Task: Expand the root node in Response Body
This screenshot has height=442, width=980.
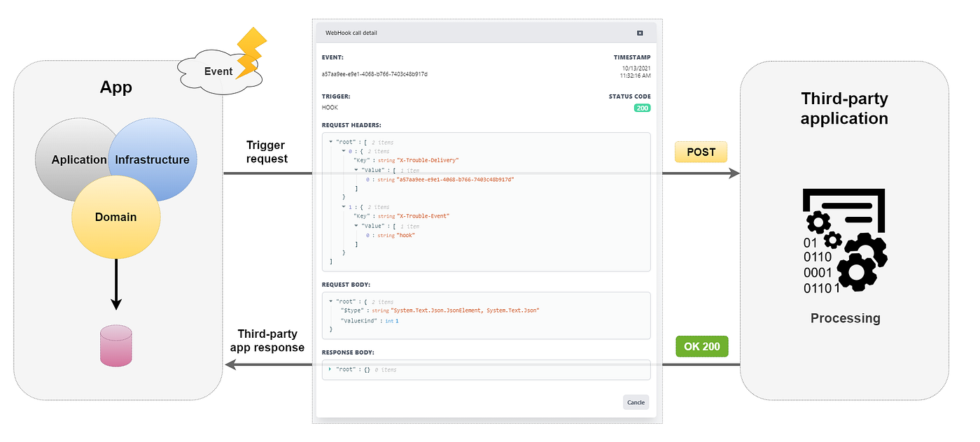Action: [331, 369]
